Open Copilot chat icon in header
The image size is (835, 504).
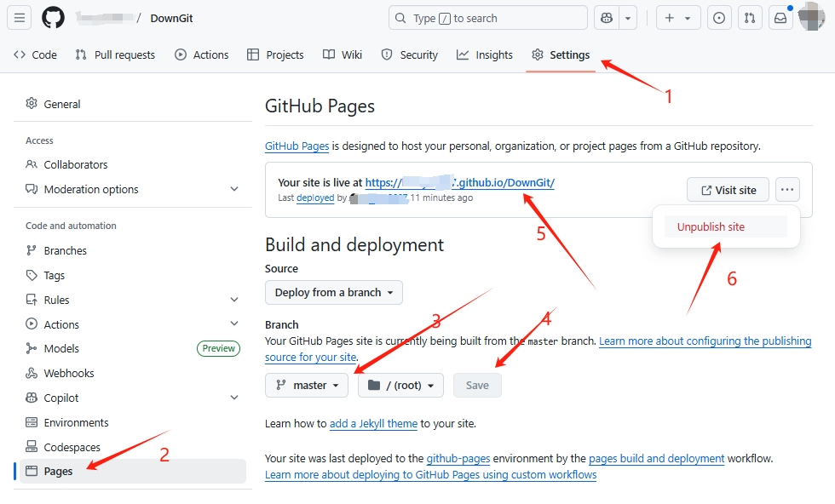tap(607, 18)
